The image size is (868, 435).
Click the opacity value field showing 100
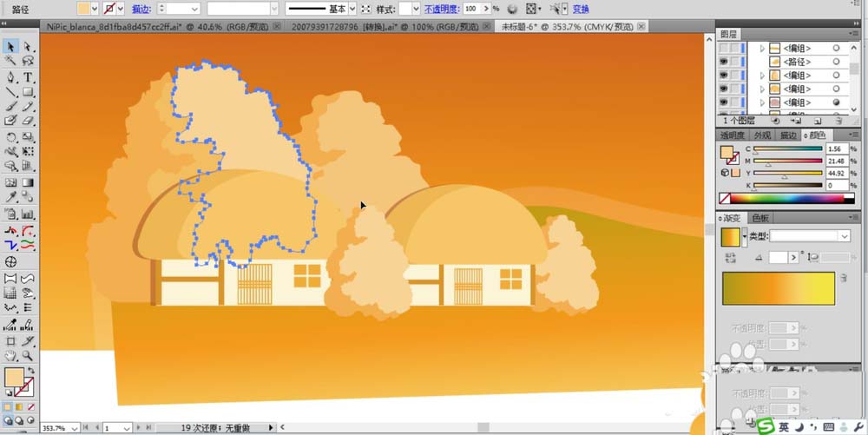click(x=473, y=9)
